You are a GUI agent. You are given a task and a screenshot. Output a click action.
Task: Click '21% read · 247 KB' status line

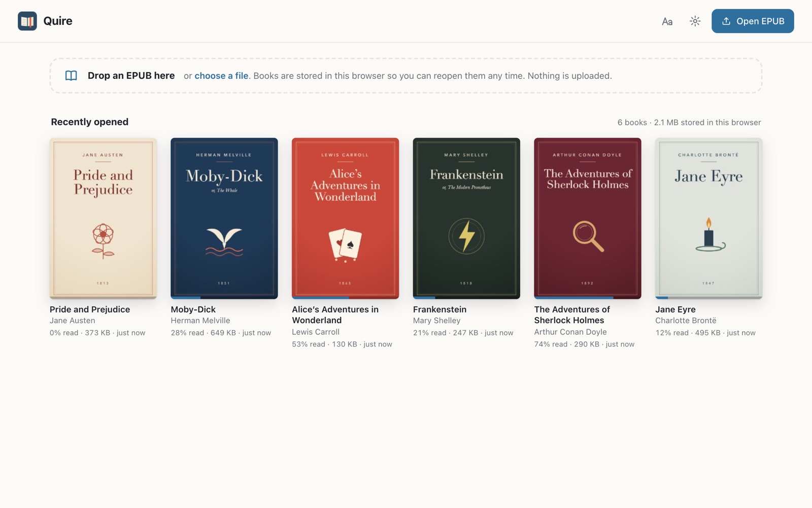tap(463, 333)
